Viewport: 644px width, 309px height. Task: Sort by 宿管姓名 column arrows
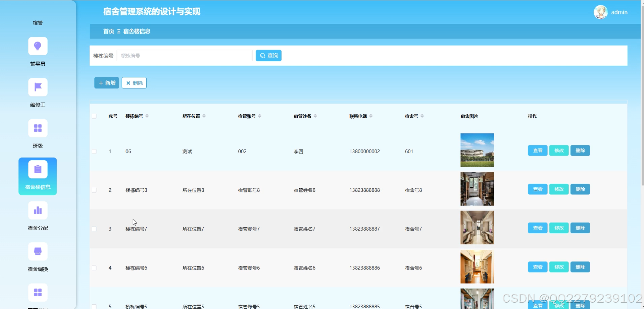click(315, 116)
